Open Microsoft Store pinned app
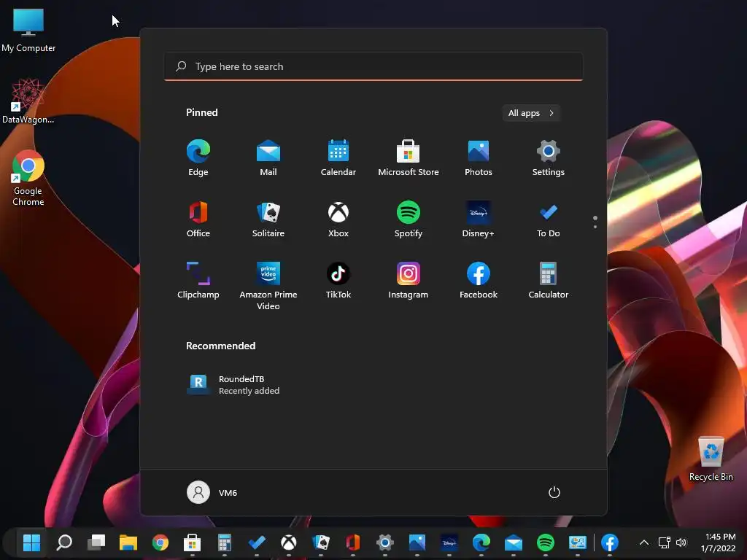The image size is (747, 560). pos(409,157)
